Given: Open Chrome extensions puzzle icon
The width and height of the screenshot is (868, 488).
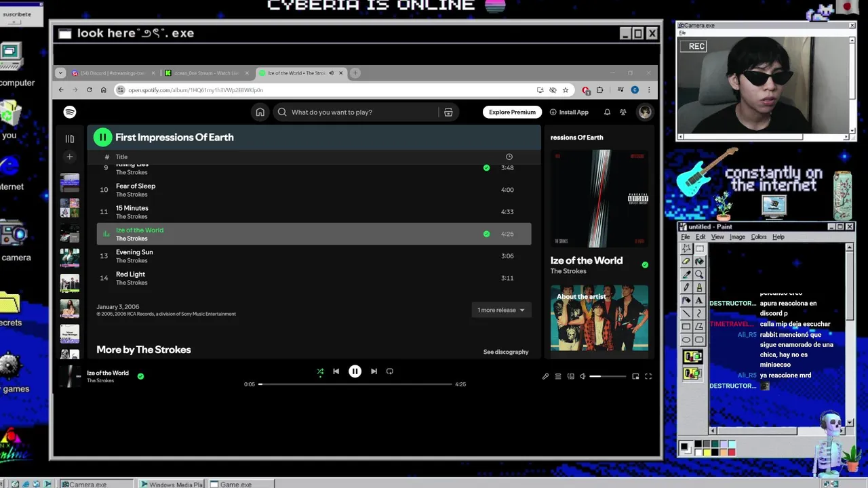Looking at the screenshot, I should pos(599,90).
